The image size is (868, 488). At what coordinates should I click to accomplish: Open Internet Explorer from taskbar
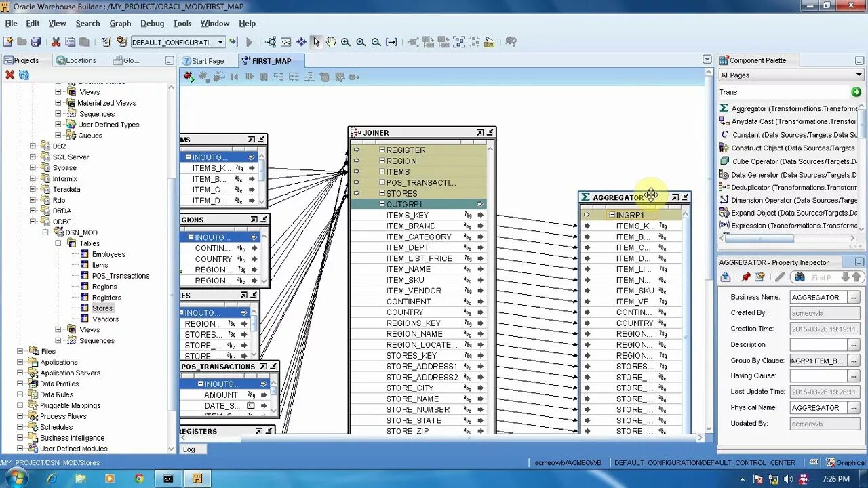click(x=52, y=479)
